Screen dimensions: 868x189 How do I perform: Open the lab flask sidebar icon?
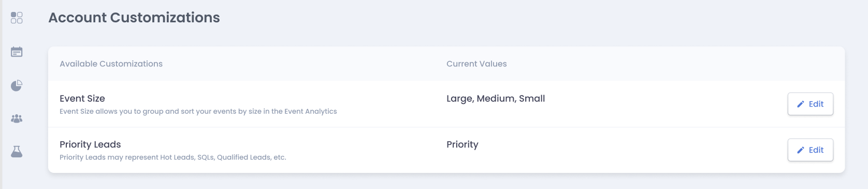point(17,152)
